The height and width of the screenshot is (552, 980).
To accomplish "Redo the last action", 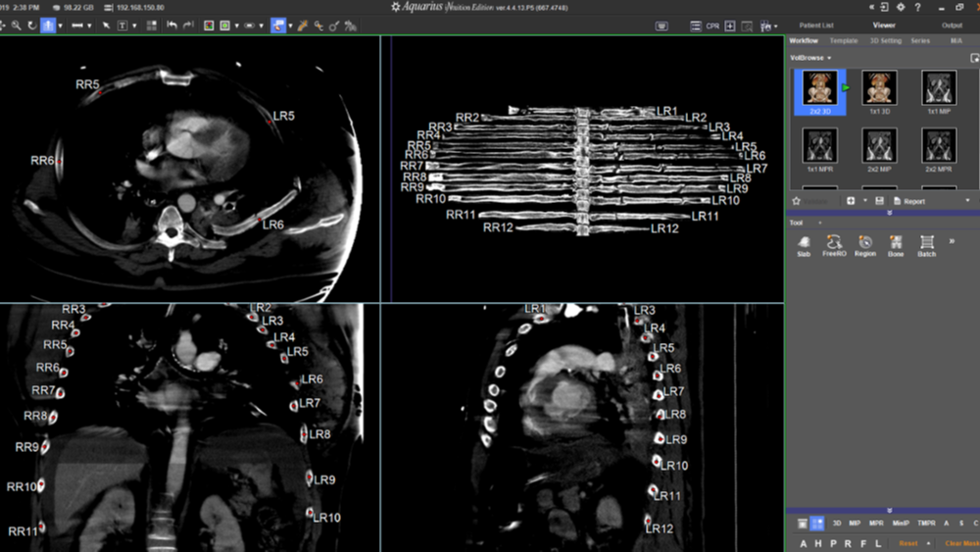I will [187, 25].
